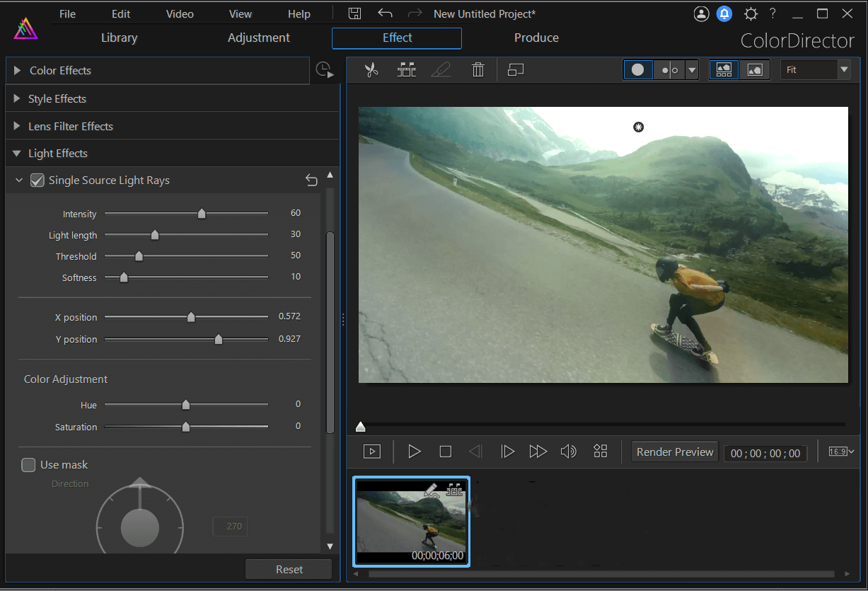Stop video playback
This screenshot has width=868, height=591.
pyautogui.click(x=446, y=452)
